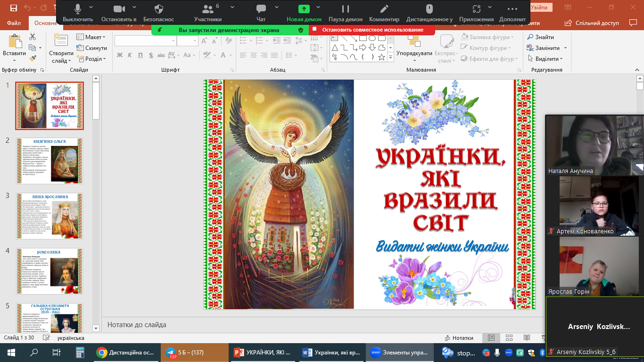Toggle align text left
Image resolution: width=644 pixels, height=362 pixels.
pyautogui.click(x=243, y=55)
